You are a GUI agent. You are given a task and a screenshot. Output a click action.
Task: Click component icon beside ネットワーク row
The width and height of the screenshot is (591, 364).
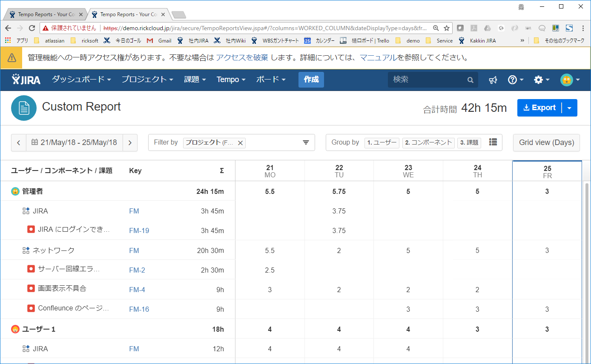pos(26,250)
